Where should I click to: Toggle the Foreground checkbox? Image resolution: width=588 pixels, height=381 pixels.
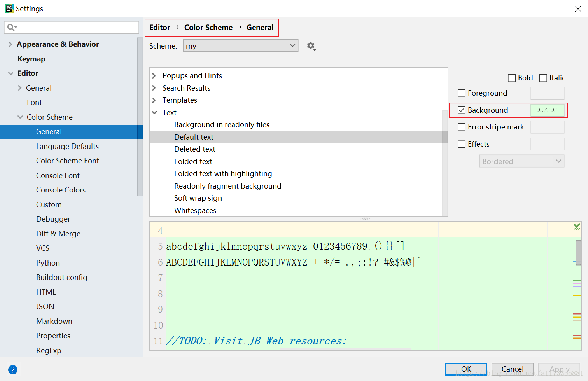(x=462, y=93)
